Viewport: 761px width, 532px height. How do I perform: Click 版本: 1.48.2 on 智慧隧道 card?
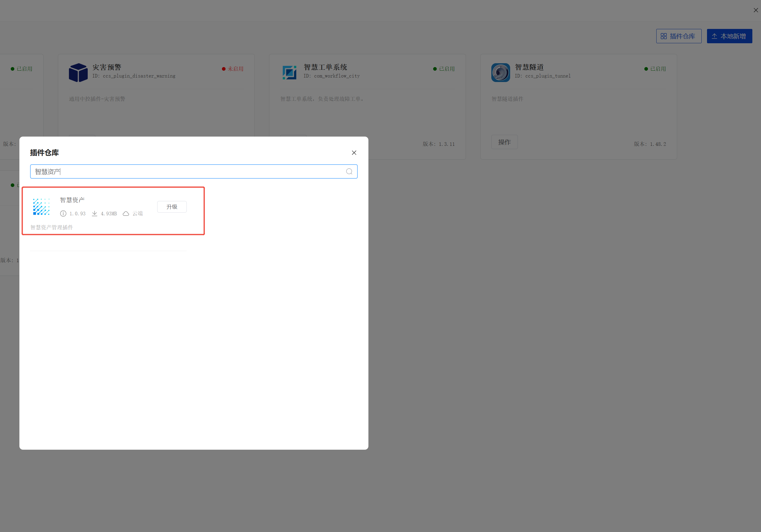coord(650,144)
